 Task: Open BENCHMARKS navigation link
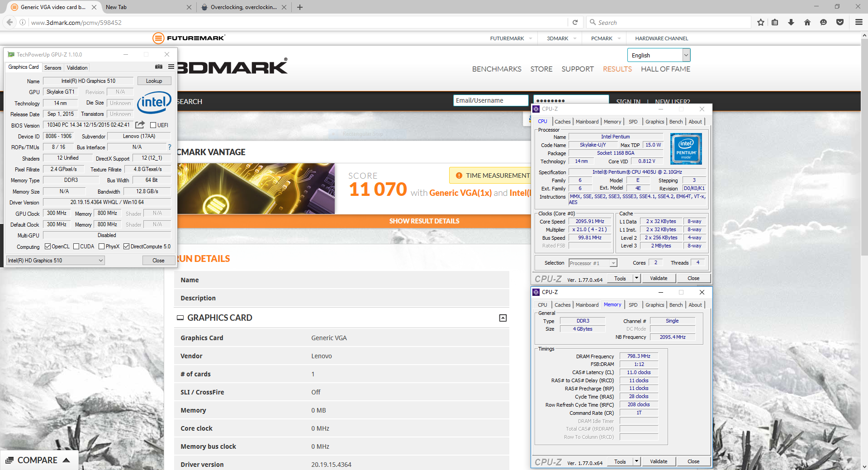tap(497, 69)
